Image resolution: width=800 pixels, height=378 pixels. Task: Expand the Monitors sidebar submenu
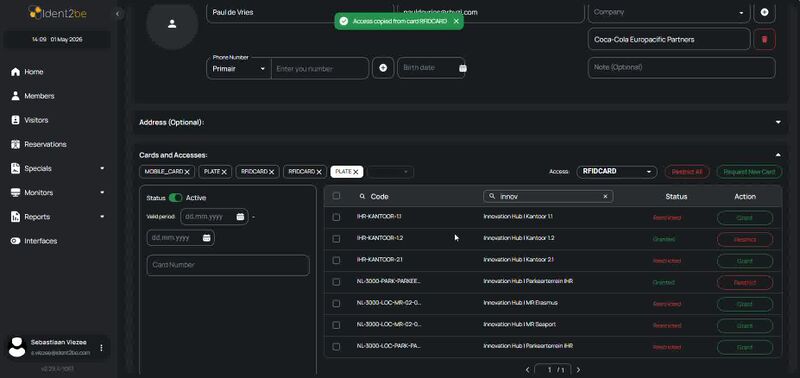[102, 192]
